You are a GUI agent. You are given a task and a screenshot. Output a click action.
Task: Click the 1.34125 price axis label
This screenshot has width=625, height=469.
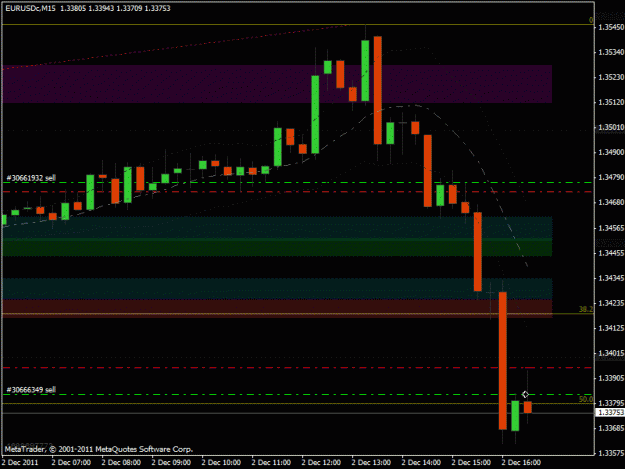pyautogui.click(x=611, y=328)
